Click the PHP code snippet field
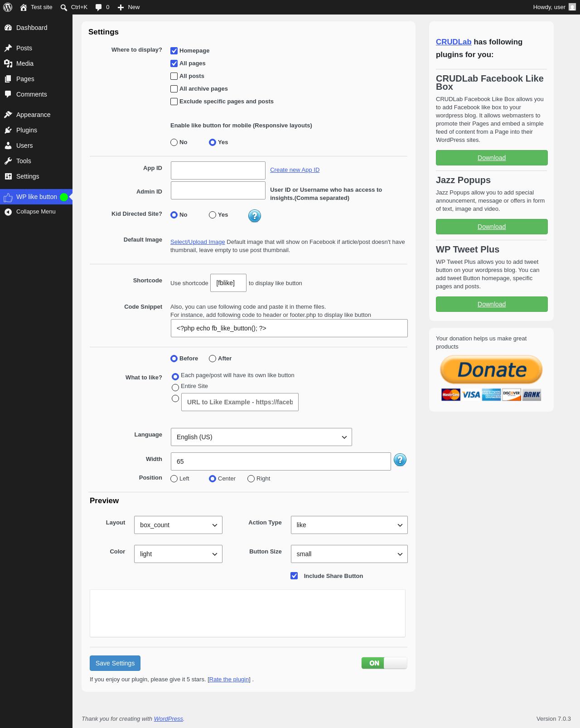 289,328
